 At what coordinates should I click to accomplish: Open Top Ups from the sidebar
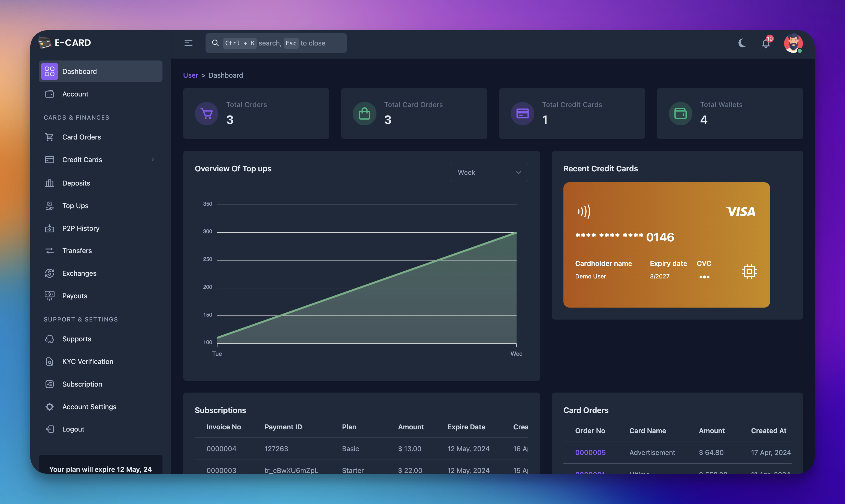75,205
